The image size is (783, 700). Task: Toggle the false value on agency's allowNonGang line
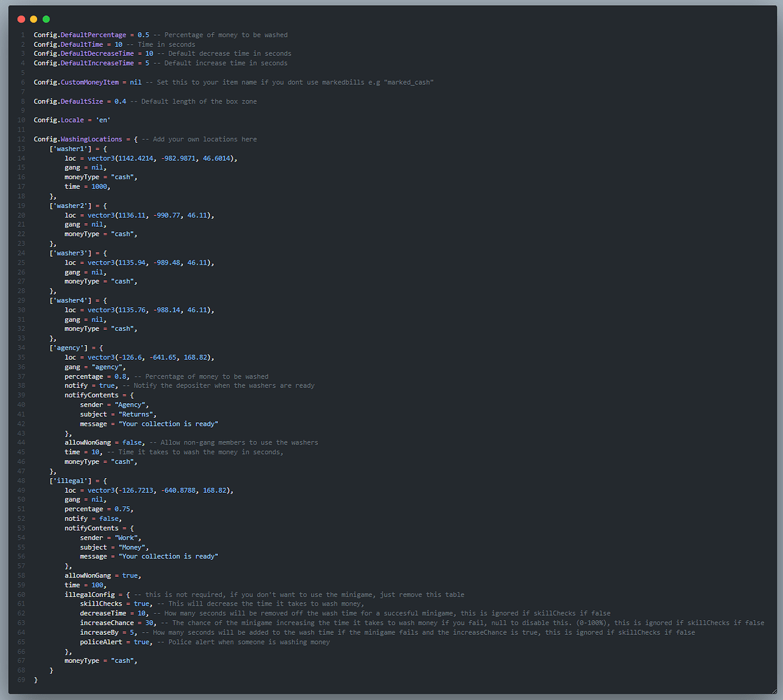point(132,442)
